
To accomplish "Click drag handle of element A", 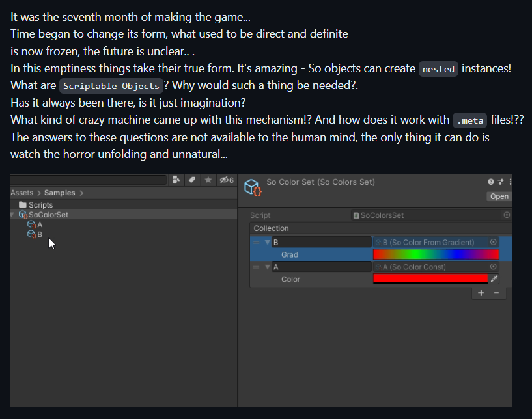I will pyautogui.click(x=256, y=267).
